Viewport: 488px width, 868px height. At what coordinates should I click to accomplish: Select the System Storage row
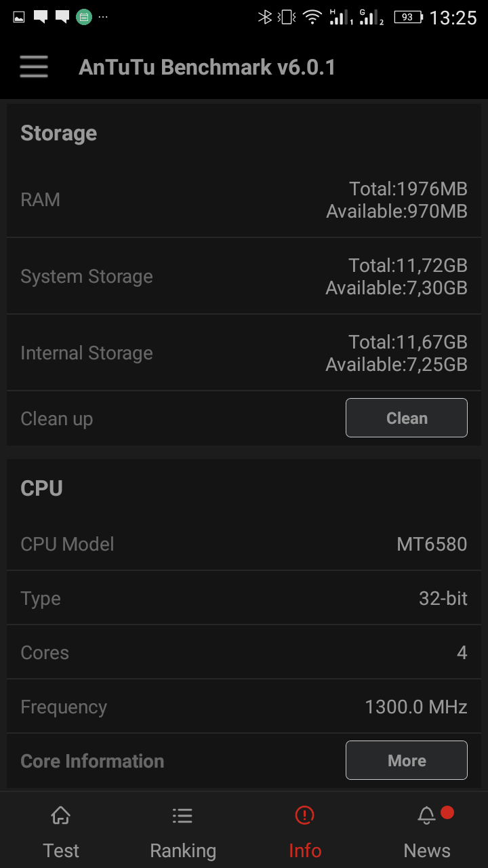click(x=244, y=276)
